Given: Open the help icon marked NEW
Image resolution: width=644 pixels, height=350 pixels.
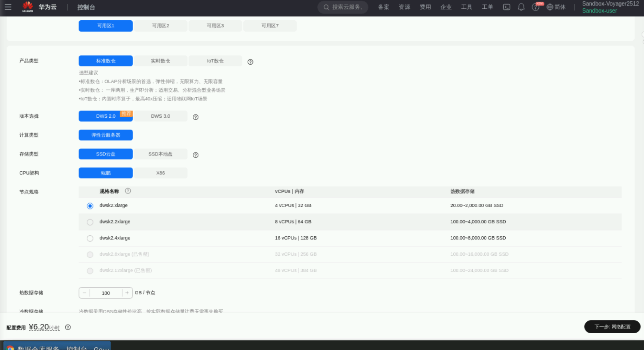Looking at the screenshot, I should pos(535,7).
